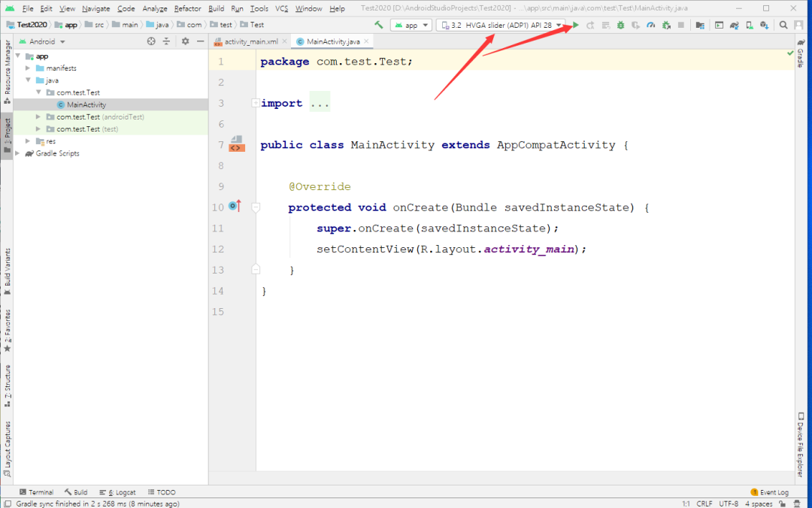Open the profiler gauge icon in toolbar

pyautogui.click(x=650, y=25)
